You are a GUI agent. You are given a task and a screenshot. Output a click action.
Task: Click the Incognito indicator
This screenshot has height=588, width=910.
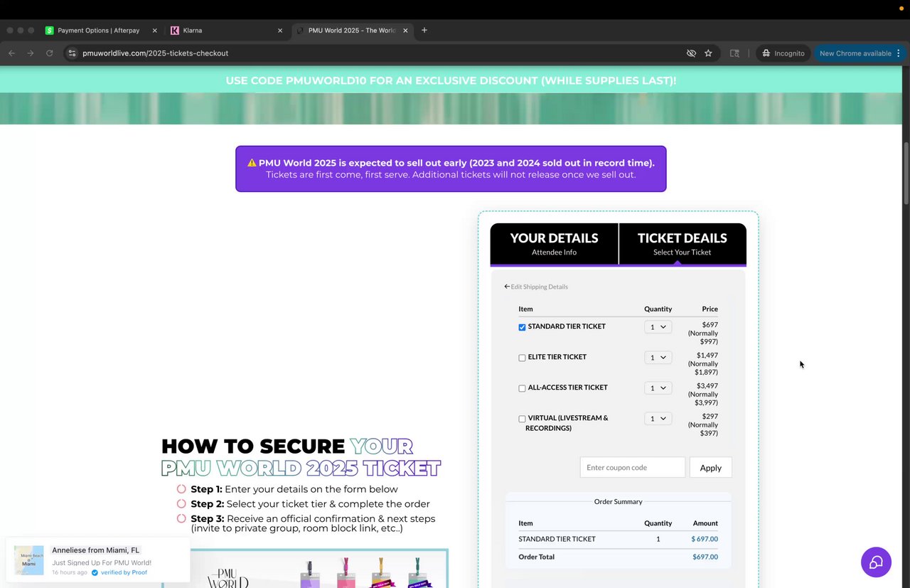coord(783,53)
